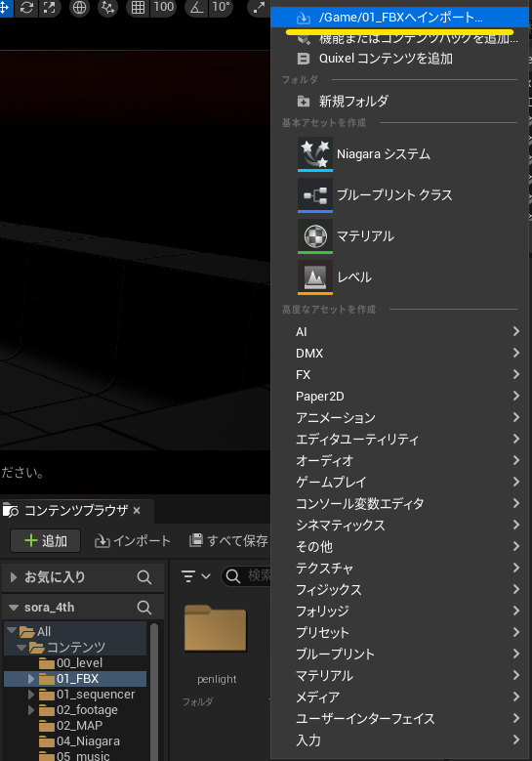Toggle grid snapping in viewport toolbar
532x761 pixels.
click(x=138, y=7)
